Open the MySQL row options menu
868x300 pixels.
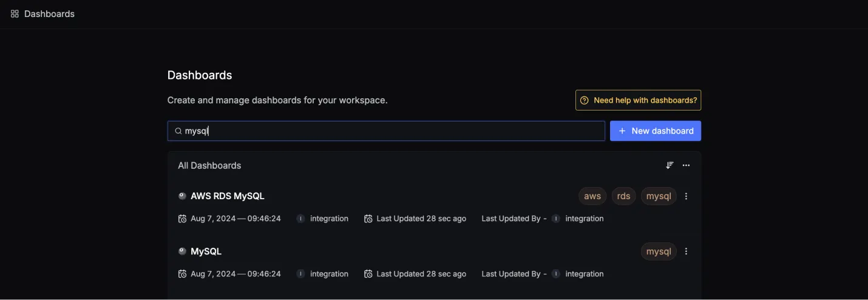click(687, 251)
